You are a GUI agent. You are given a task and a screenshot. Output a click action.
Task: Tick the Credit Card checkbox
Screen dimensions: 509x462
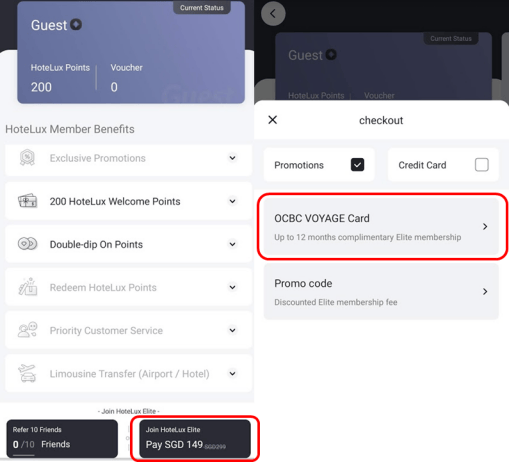click(482, 165)
